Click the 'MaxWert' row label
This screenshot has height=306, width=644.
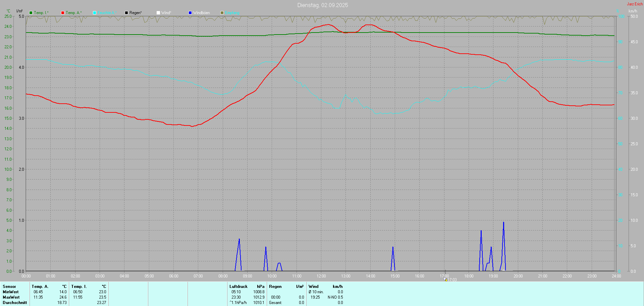11,297
